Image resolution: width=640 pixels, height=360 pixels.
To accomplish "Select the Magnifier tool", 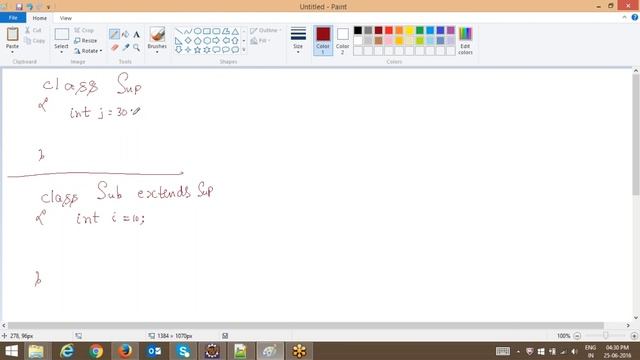I will point(136,47).
